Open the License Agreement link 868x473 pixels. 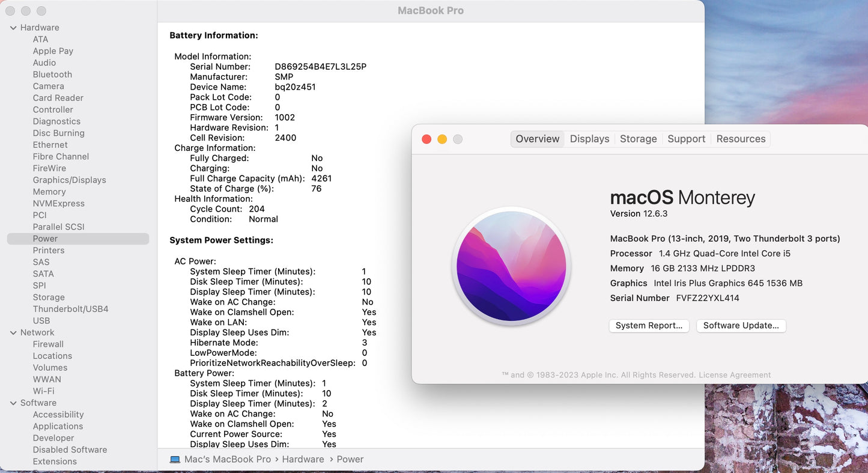tap(735, 375)
